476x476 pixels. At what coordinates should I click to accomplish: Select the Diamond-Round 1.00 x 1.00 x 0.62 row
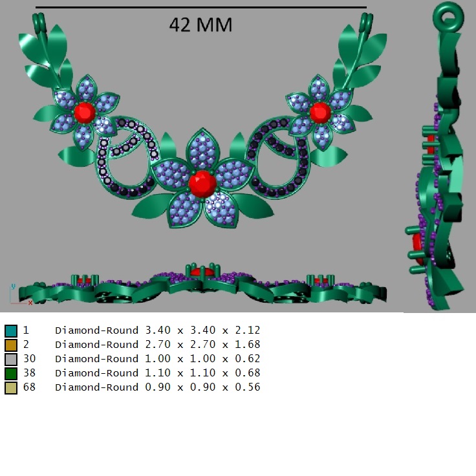[157, 359]
